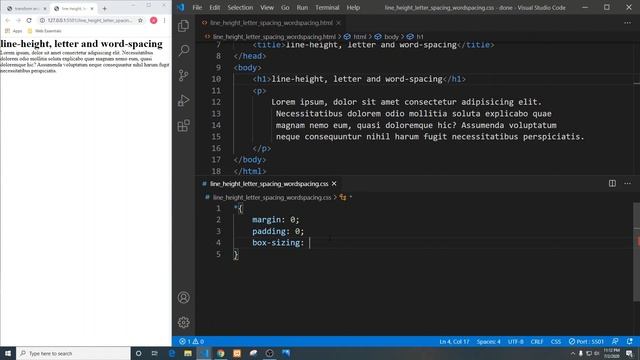Open the Windows Action Center

point(629,353)
